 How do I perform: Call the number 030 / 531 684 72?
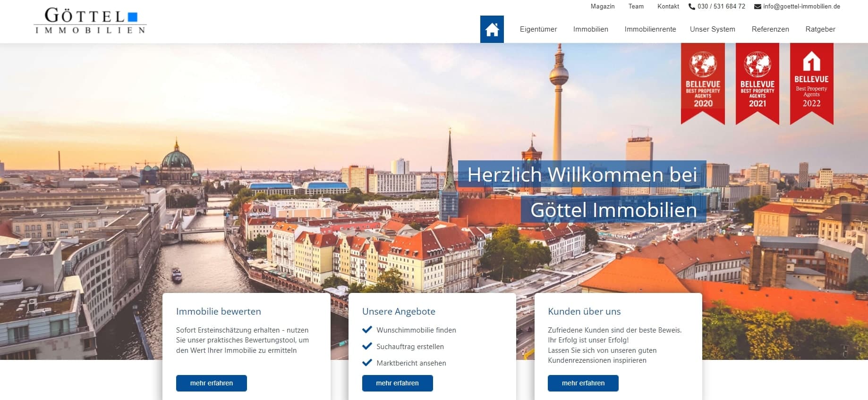click(x=721, y=7)
